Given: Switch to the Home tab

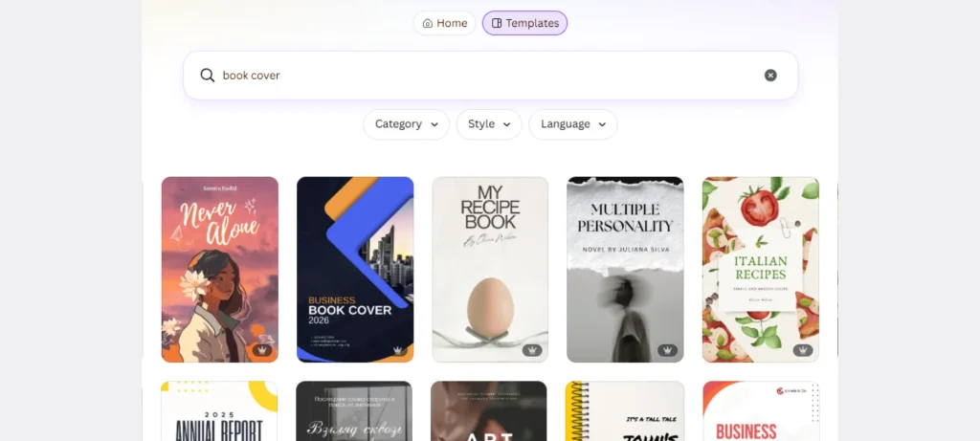Looking at the screenshot, I should [444, 23].
